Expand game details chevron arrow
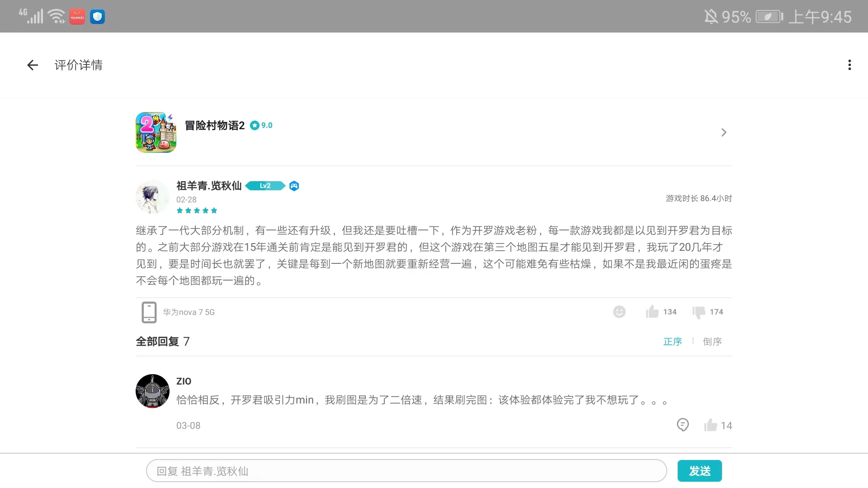868x488 pixels. (x=724, y=132)
